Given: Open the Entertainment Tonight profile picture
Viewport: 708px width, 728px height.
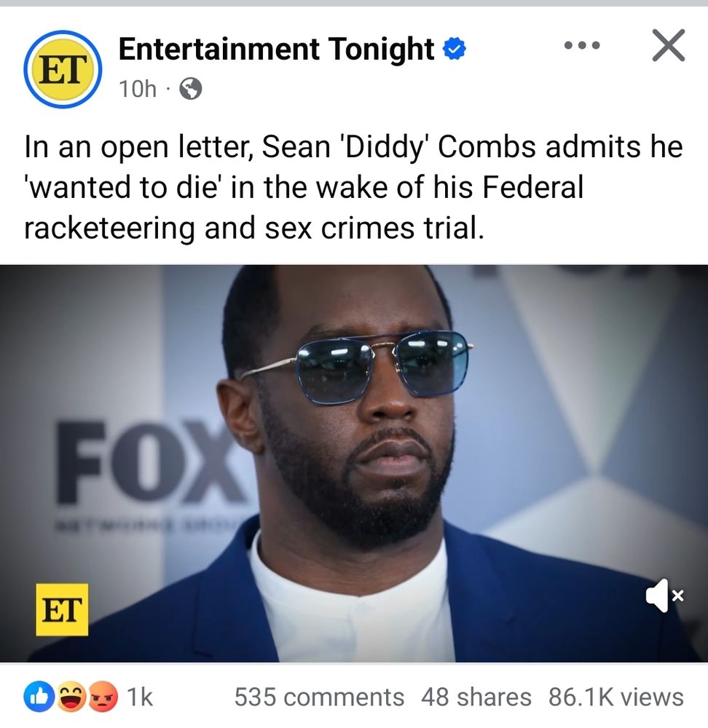Looking at the screenshot, I should click(x=63, y=69).
